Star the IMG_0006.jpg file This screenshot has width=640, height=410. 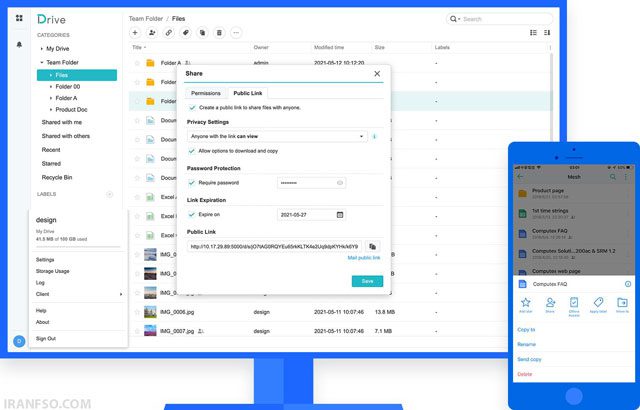coord(137,312)
